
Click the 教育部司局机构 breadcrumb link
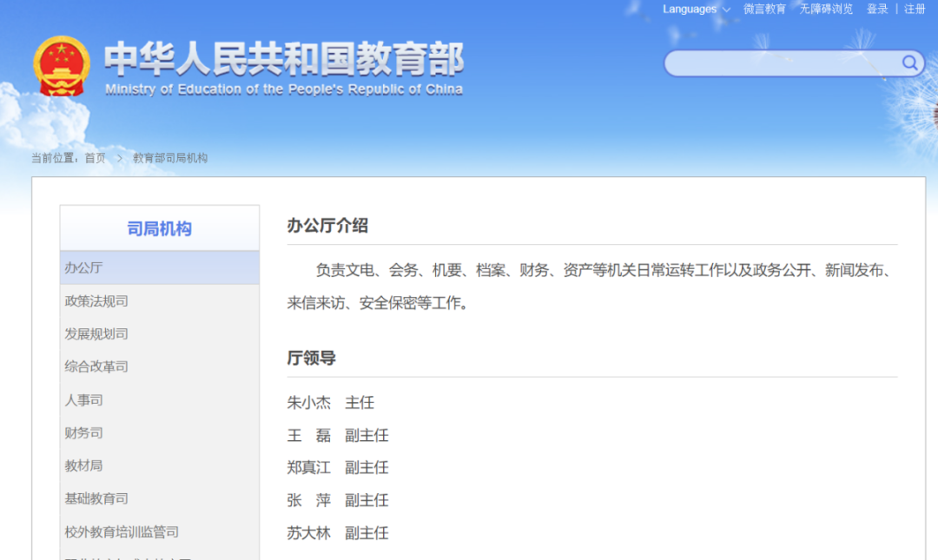[x=170, y=158]
